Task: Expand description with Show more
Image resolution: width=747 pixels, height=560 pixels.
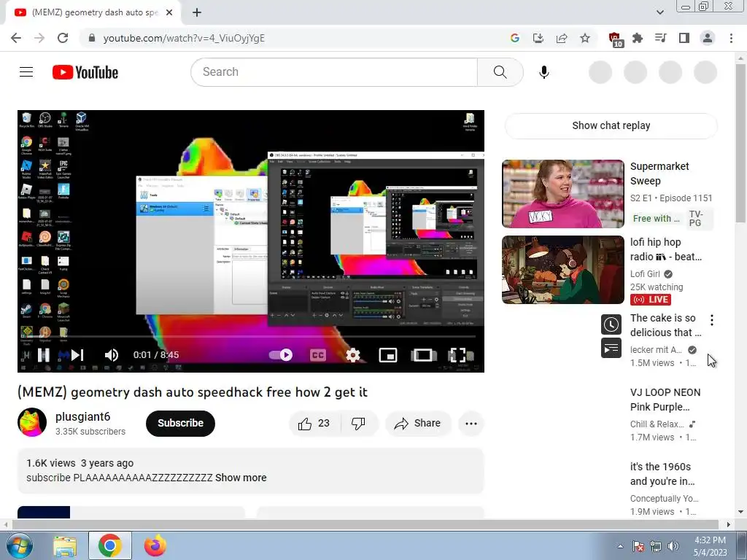Action: (241, 478)
